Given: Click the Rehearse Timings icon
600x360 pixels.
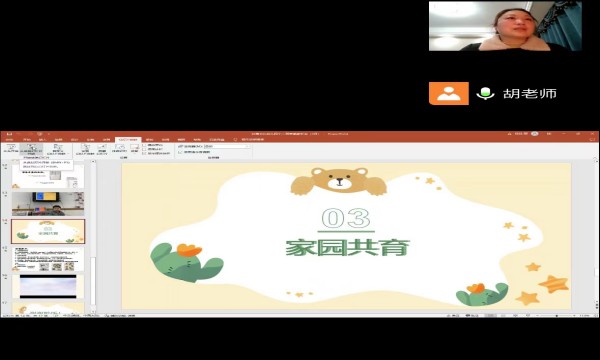Looking at the screenshot, I should click(119, 148).
